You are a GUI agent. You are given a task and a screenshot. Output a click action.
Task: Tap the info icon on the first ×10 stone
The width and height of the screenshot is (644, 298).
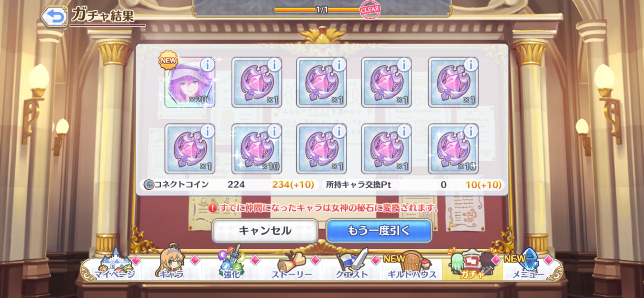pyautogui.click(x=274, y=131)
